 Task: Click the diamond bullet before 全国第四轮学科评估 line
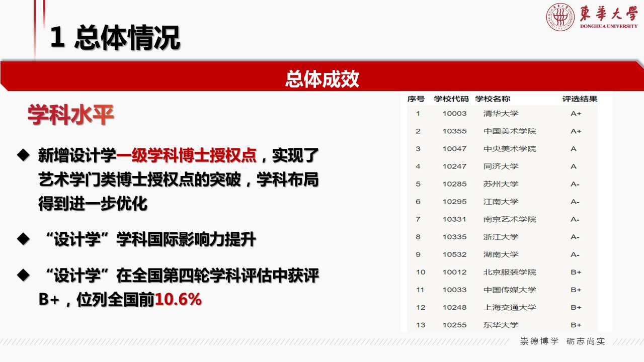23,276
